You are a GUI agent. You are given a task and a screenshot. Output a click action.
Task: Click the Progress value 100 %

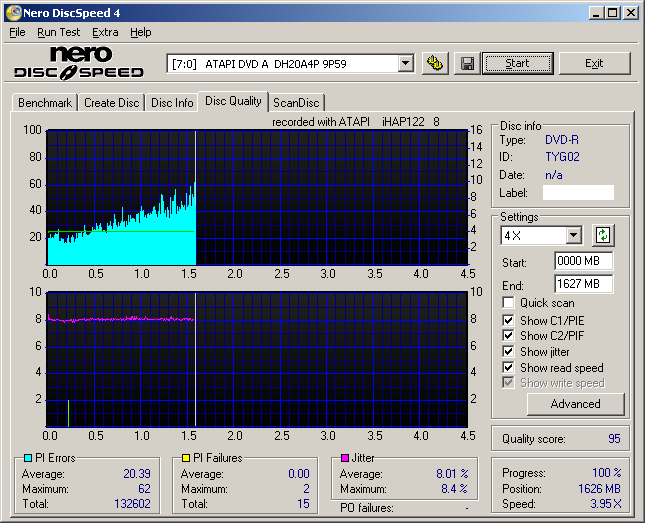point(607,472)
